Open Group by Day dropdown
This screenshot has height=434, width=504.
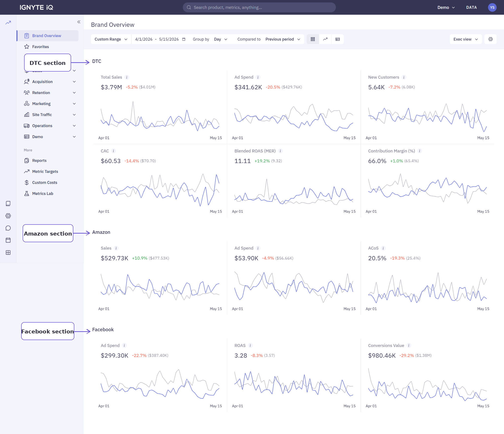click(220, 39)
